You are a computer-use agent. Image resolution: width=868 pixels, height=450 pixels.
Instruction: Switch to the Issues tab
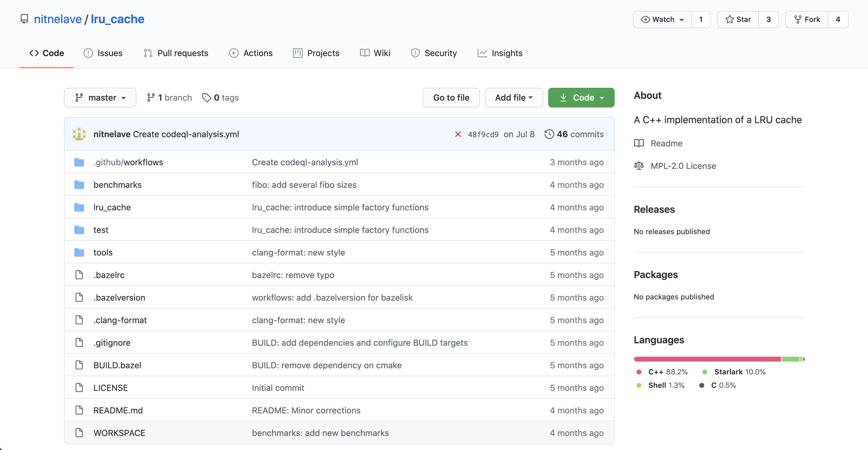coord(103,53)
